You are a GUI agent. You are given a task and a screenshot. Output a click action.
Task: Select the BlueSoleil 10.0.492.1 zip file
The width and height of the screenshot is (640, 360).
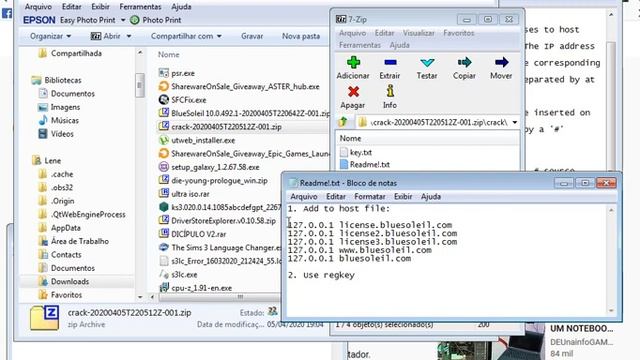[x=244, y=113]
